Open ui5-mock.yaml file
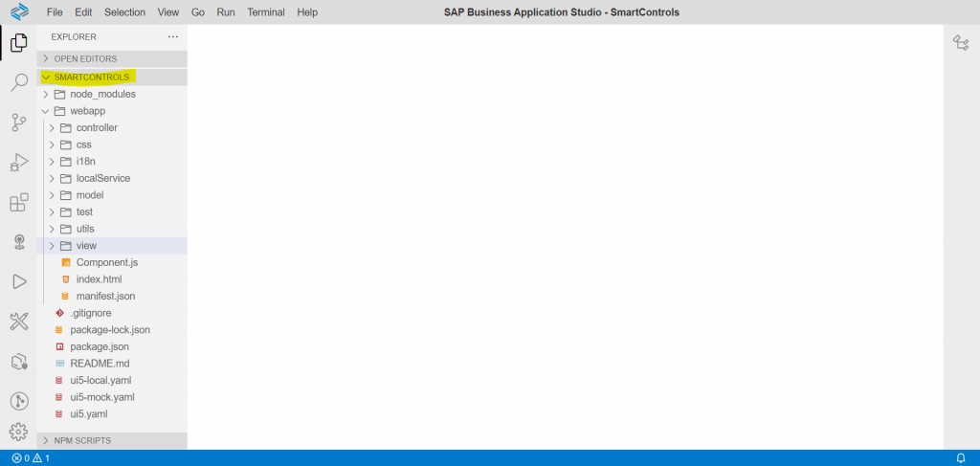 [112, 397]
